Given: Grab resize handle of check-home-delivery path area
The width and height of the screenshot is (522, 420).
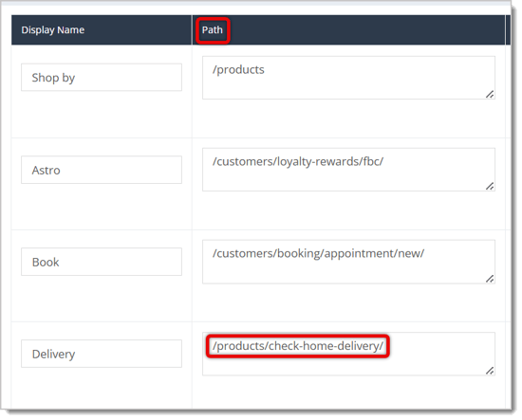Looking at the screenshot, I should tap(490, 371).
